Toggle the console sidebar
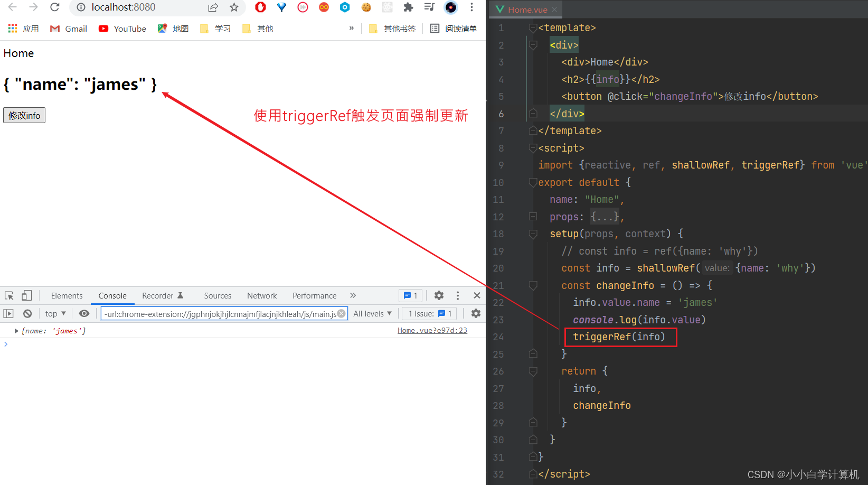Screen dimensions: 868x485 coord(8,313)
